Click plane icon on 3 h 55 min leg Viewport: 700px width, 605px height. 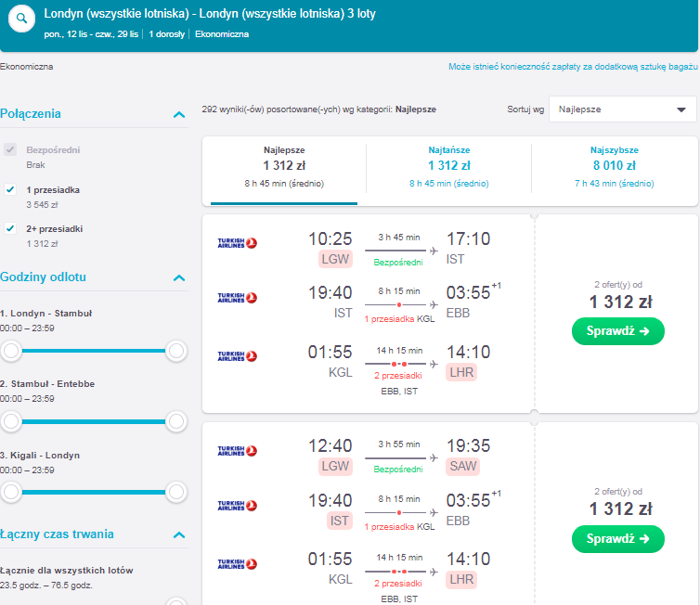click(x=434, y=458)
